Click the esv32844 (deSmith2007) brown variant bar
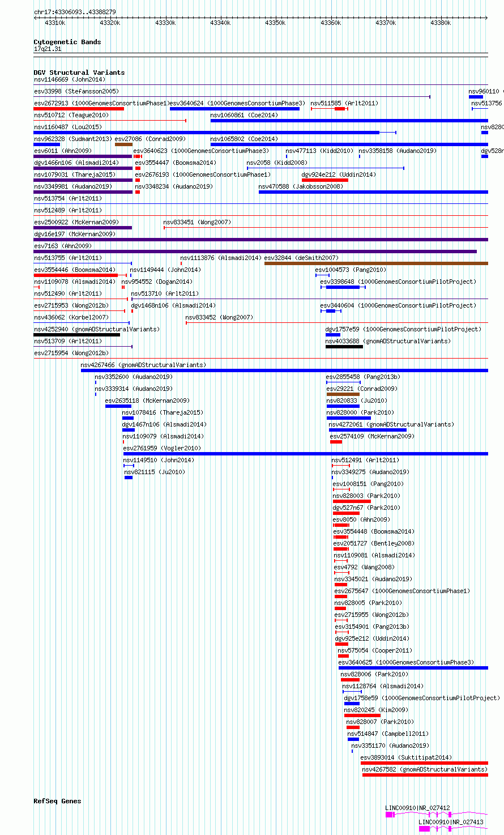504x835 pixels. tap(376, 263)
